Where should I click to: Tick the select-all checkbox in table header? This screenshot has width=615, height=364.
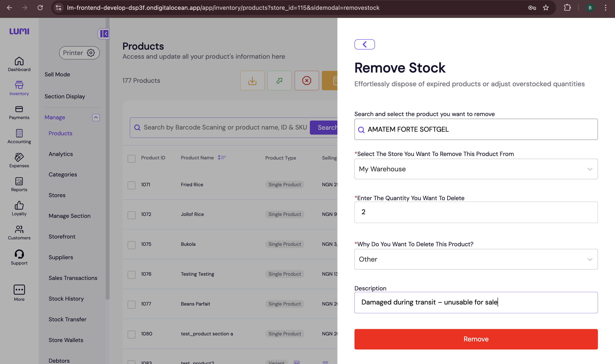132,159
